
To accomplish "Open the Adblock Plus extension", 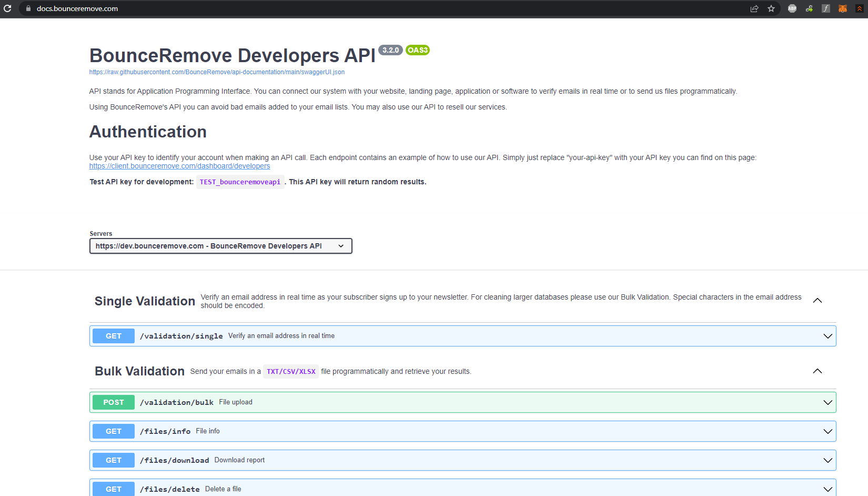I will (792, 8).
